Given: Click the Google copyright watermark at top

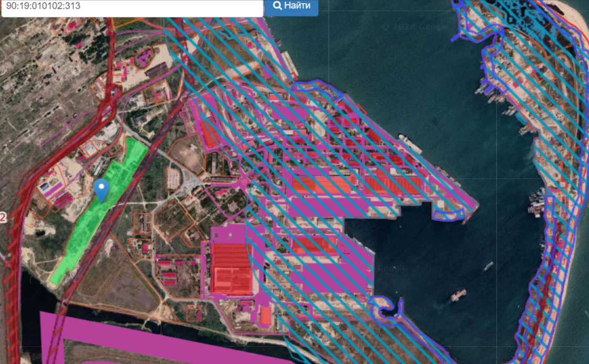Looking at the screenshot, I should (414, 27).
